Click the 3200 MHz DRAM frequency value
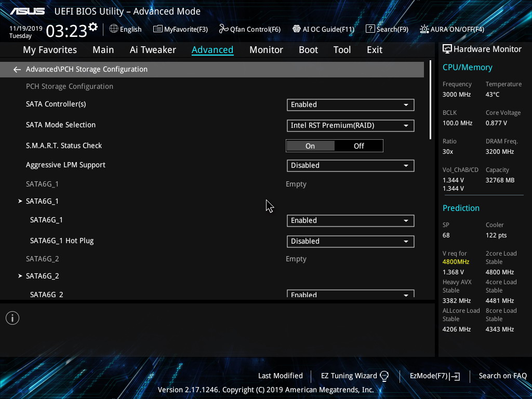The height and width of the screenshot is (399, 532). coord(499,152)
